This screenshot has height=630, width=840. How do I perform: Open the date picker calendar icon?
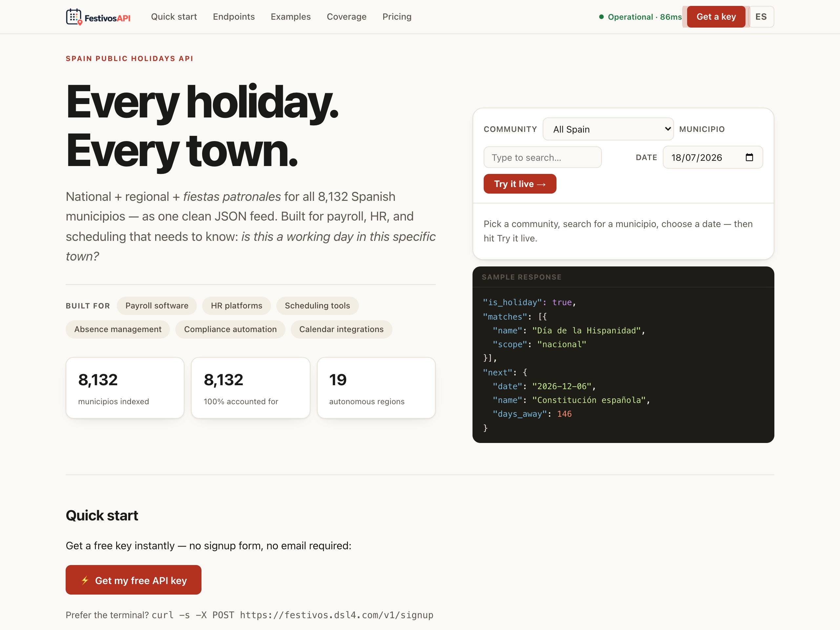coord(749,157)
